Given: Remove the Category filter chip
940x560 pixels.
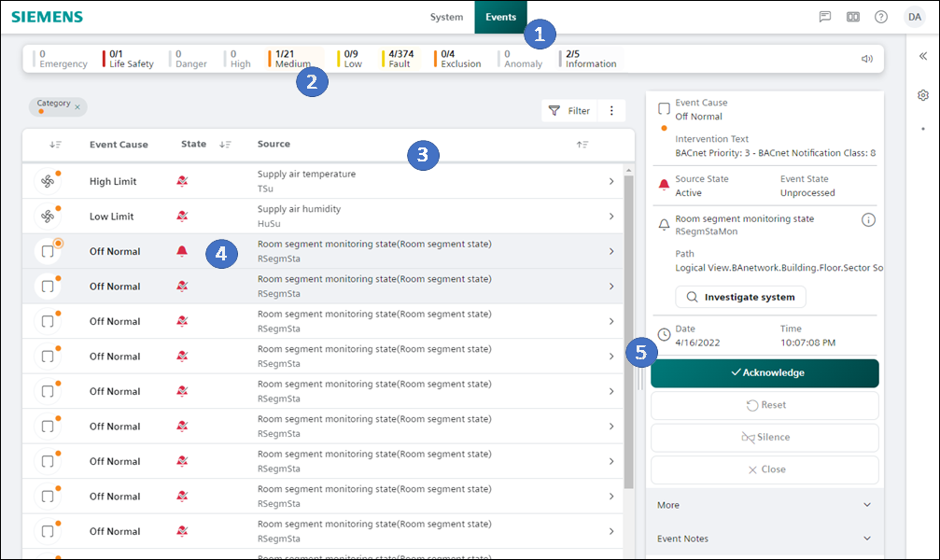Looking at the screenshot, I should [77, 107].
